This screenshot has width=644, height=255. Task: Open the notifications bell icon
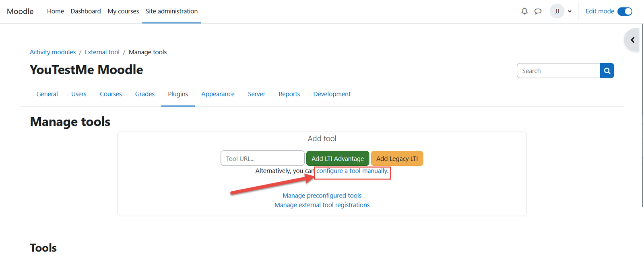click(524, 11)
